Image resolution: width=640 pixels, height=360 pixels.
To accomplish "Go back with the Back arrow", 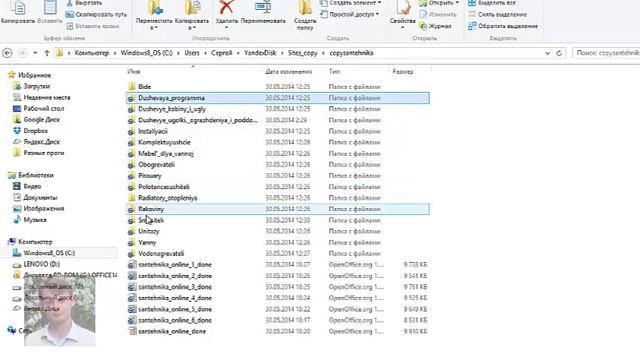I will [7, 53].
